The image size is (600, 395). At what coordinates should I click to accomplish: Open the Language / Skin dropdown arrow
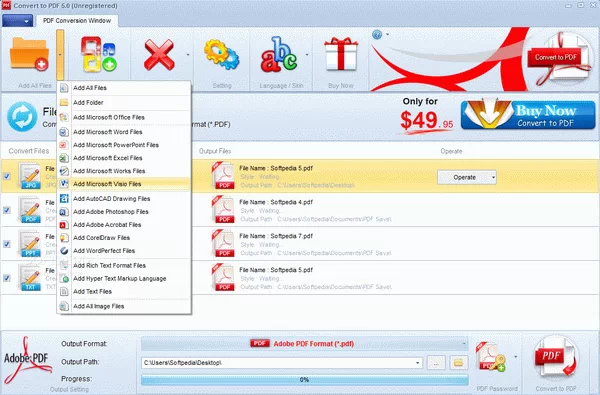(307, 55)
